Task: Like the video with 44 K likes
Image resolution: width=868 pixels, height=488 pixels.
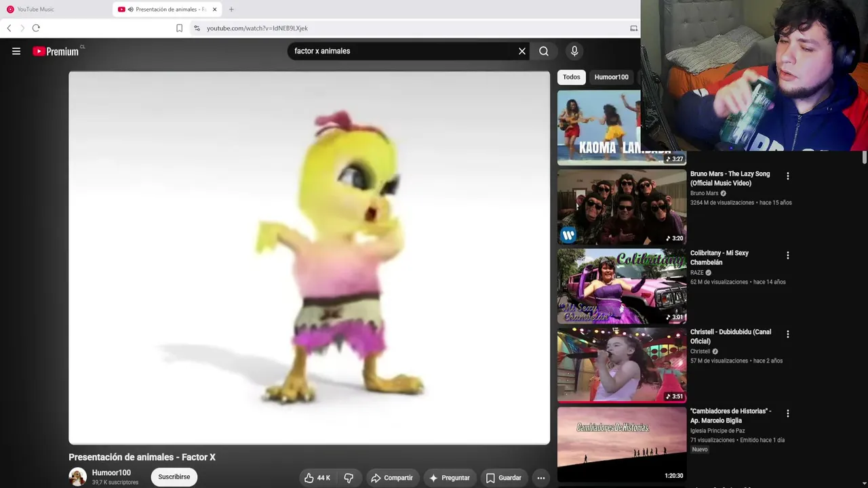Action: point(317,478)
